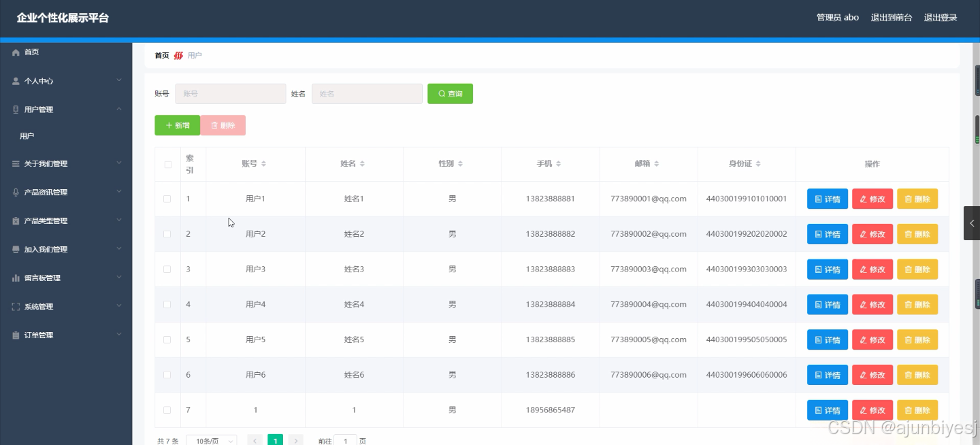The width and height of the screenshot is (980, 445).
Task: Toggle the select-all header checkbox
Action: pyautogui.click(x=167, y=165)
